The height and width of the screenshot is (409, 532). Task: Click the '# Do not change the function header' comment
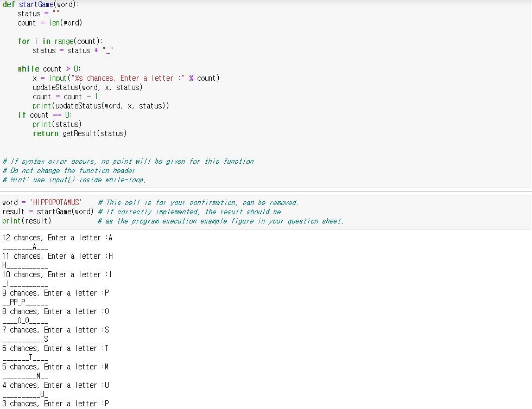coord(68,170)
